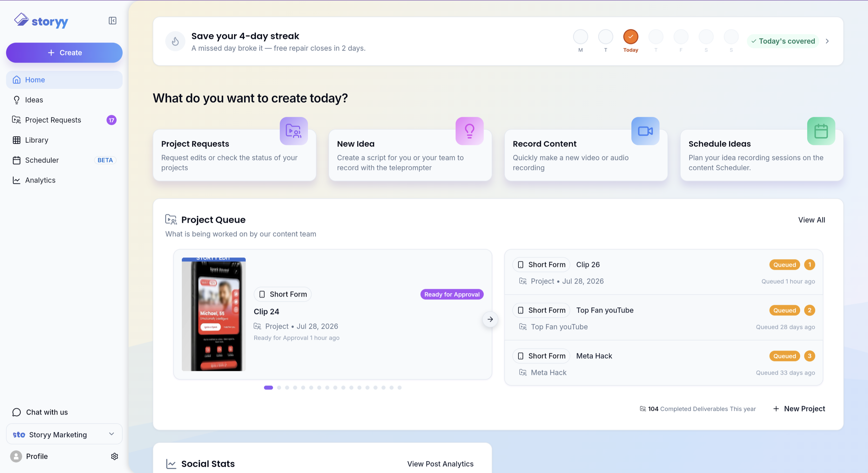The height and width of the screenshot is (473, 868).
Task: Click the Ready for Approval status badge
Action: (x=452, y=294)
